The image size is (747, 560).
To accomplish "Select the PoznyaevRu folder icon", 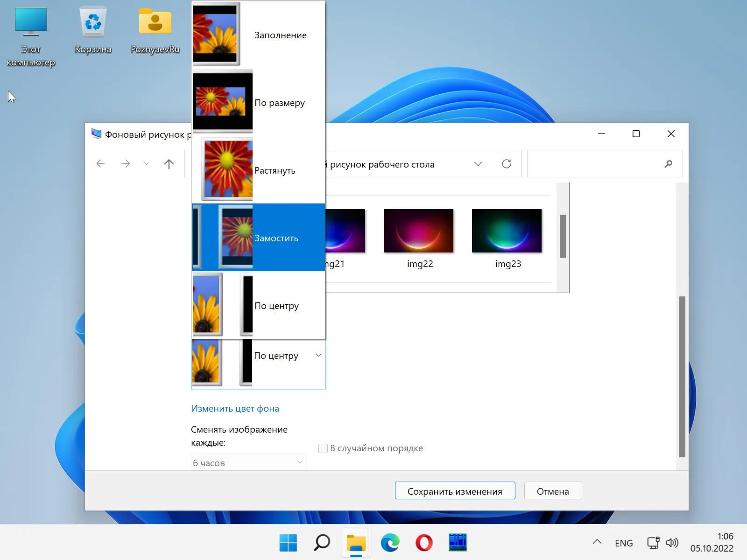I will click(x=155, y=31).
